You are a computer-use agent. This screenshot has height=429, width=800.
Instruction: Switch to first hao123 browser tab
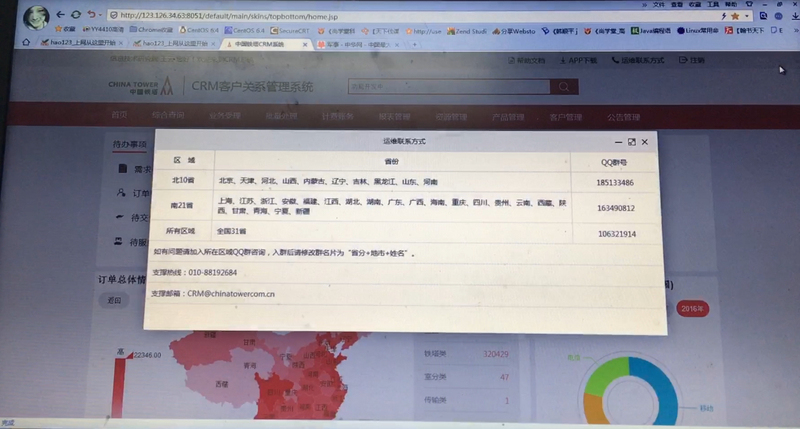[x=81, y=43]
